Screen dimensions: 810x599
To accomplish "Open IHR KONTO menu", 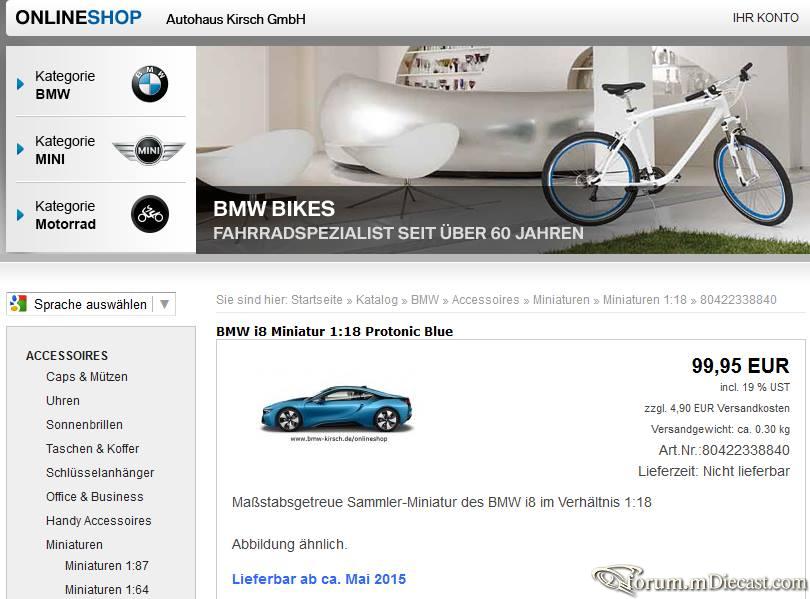I will 766,18.
